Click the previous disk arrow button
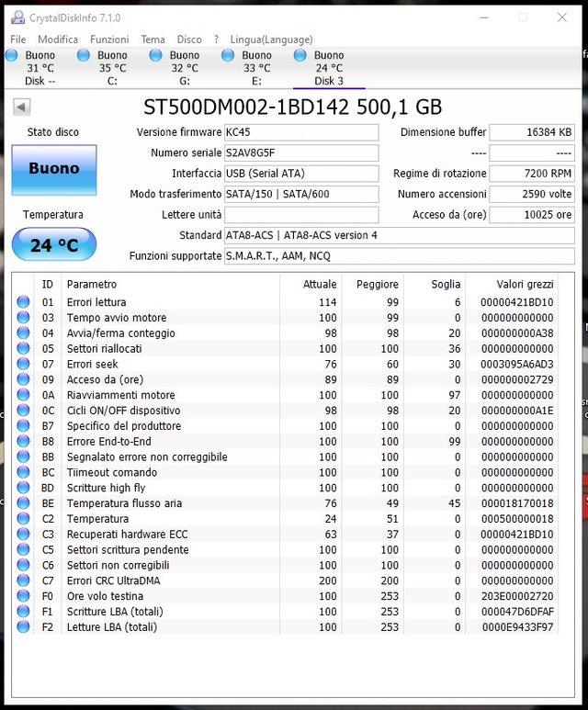Screen dimensions: 588x710 tap(22, 107)
